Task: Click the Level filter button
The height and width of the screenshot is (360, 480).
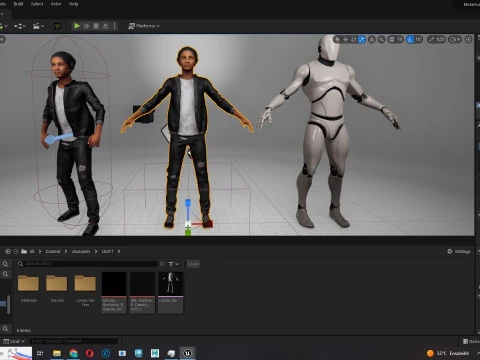Action: pyautogui.click(x=193, y=264)
